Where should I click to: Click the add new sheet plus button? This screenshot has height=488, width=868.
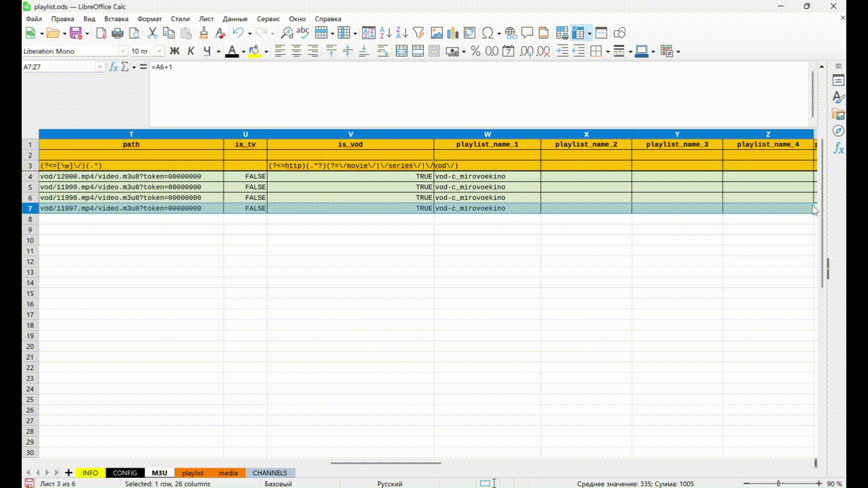tap(68, 472)
